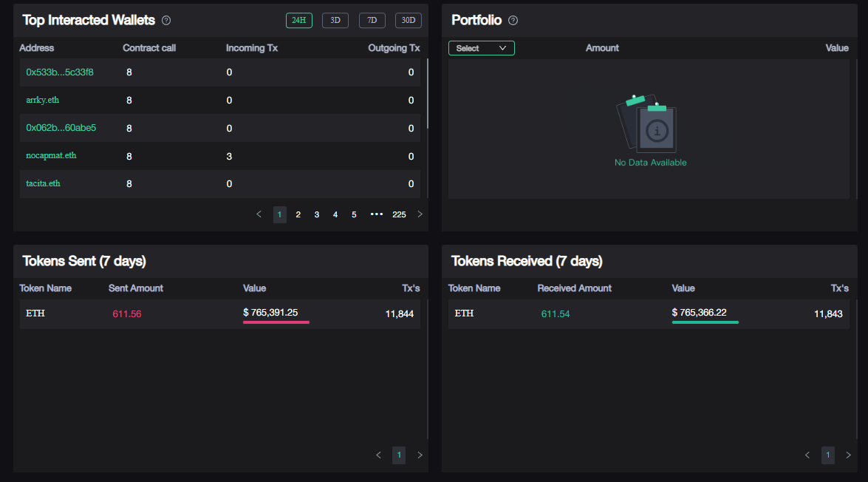The image size is (868, 482).
Task: Click help icon beside Top Interacted Wallets
Action: (x=166, y=21)
